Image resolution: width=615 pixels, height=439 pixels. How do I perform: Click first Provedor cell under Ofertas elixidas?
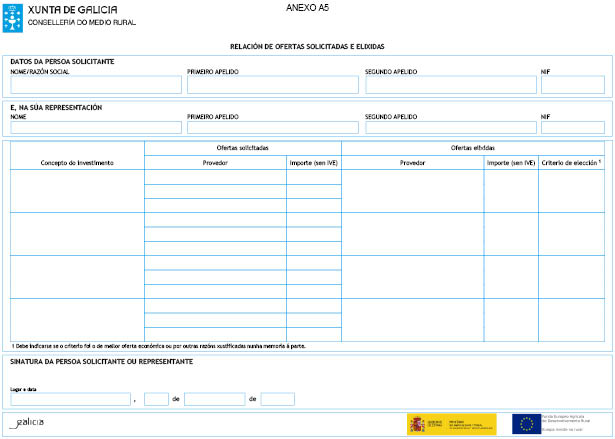(x=413, y=191)
